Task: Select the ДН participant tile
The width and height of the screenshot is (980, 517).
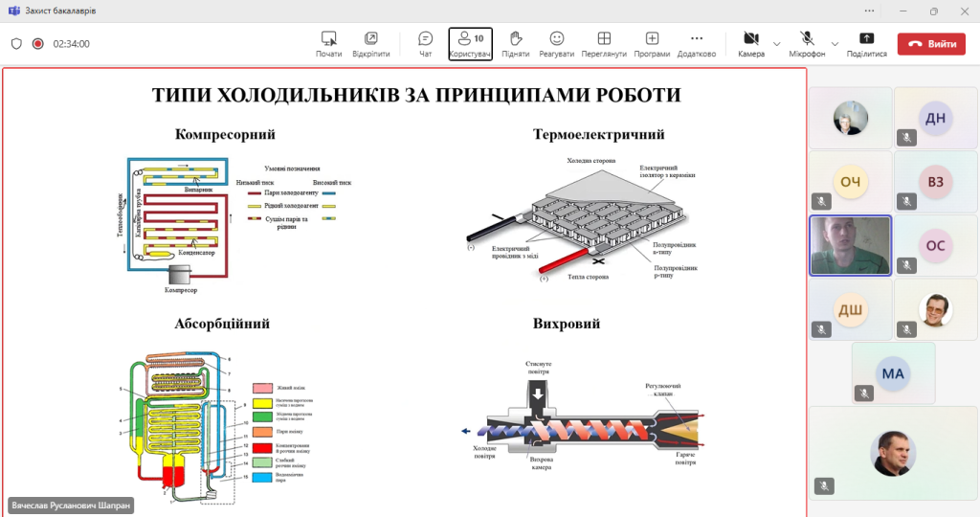Action: point(935,117)
